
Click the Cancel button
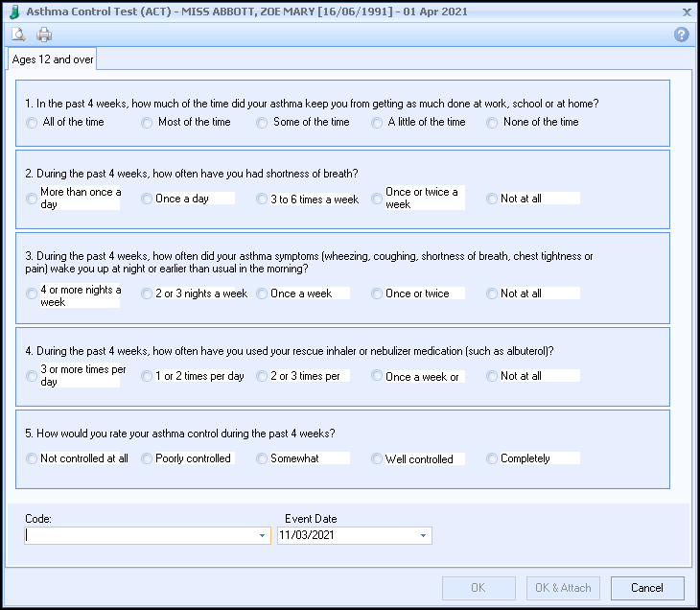(647, 588)
